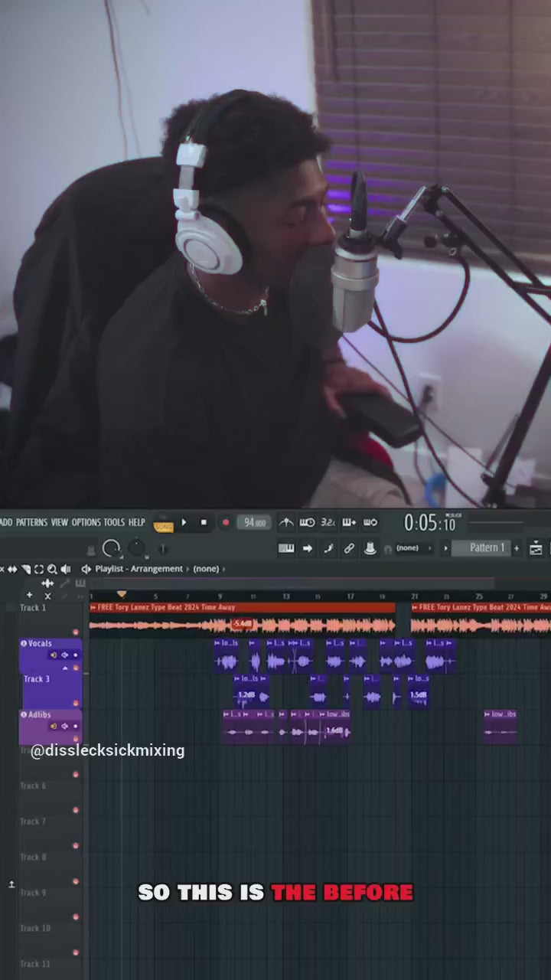The height and width of the screenshot is (980, 551).
Task: Collapse the Vocals track group arrow
Action: point(65,668)
